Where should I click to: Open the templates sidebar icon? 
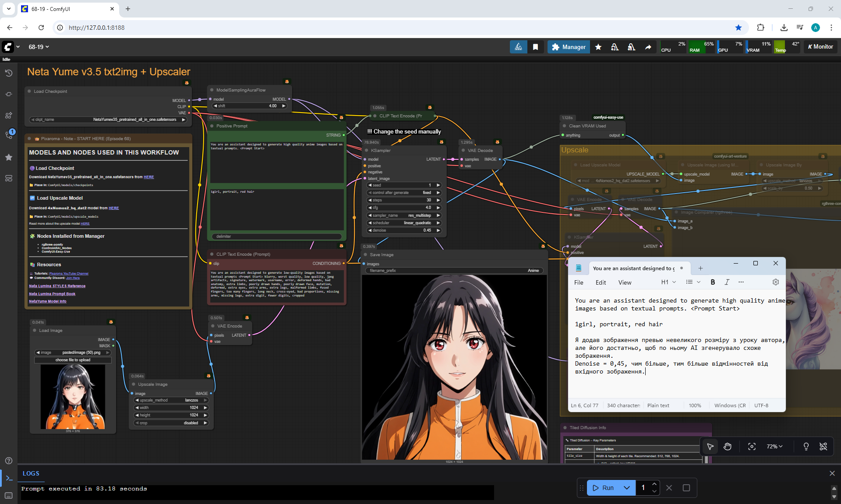pyautogui.click(x=8, y=178)
